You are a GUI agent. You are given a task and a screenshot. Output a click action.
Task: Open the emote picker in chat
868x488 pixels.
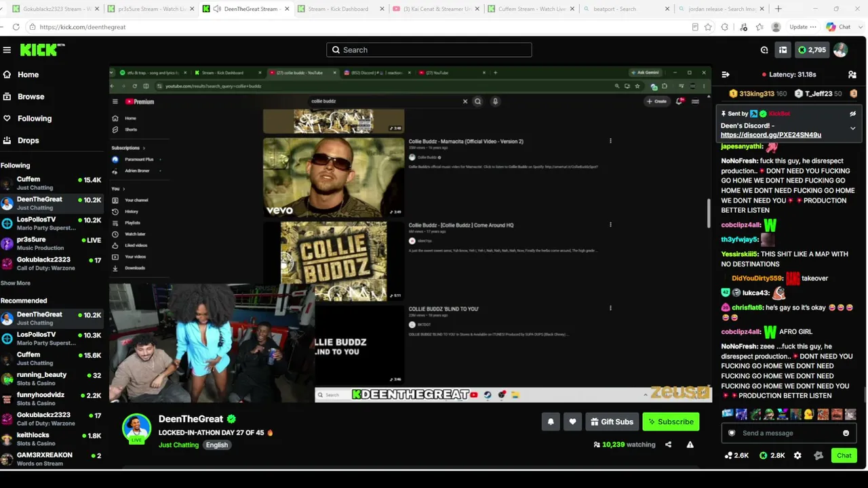(x=846, y=433)
